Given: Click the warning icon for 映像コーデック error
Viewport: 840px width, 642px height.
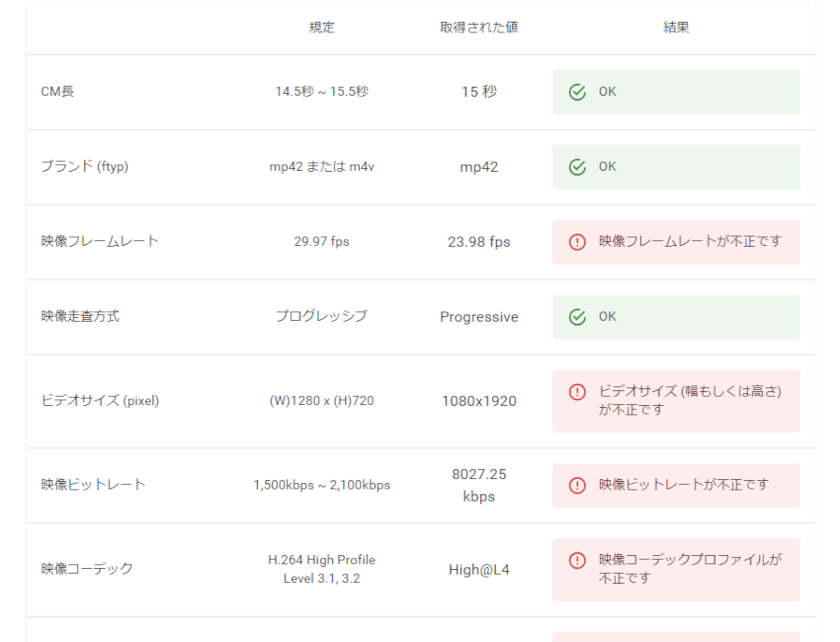Looking at the screenshot, I should [577, 560].
